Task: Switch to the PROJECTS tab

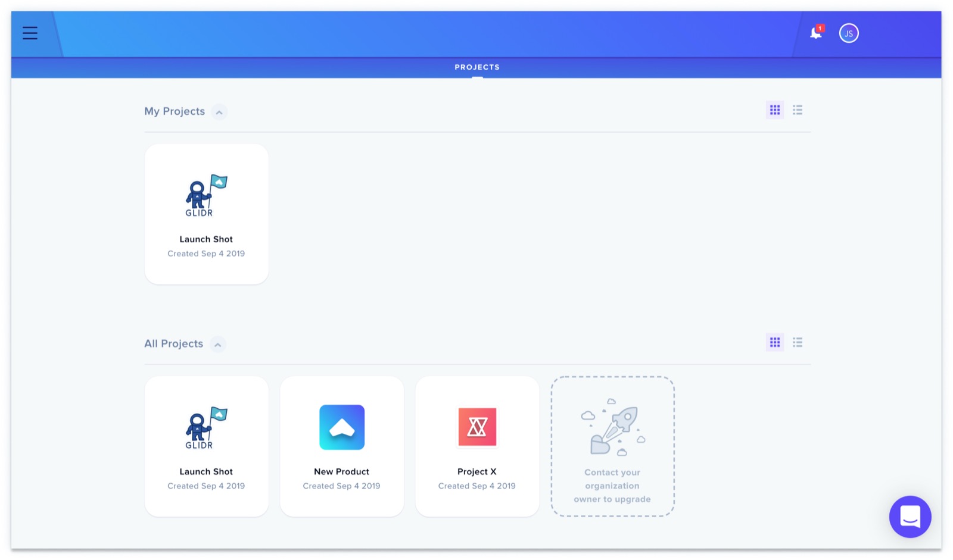Action: click(x=477, y=67)
